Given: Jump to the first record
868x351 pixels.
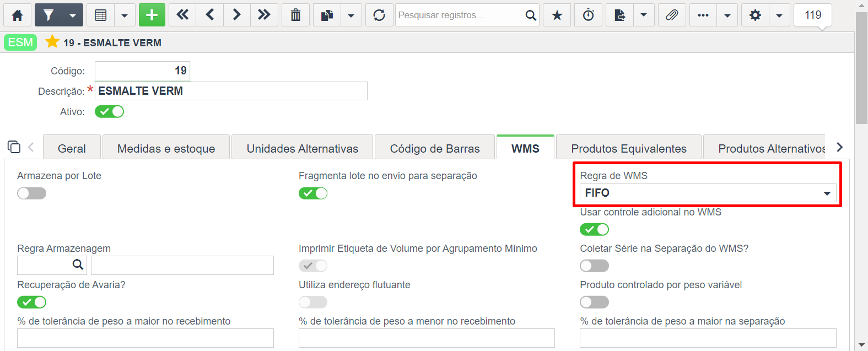Looking at the screenshot, I should [x=182, y=15].
